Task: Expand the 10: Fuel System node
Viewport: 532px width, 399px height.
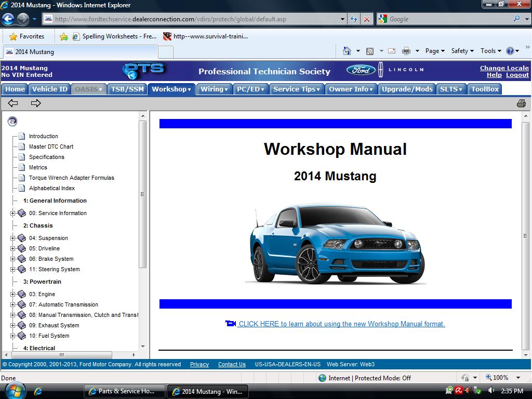Action: (12, 336)
